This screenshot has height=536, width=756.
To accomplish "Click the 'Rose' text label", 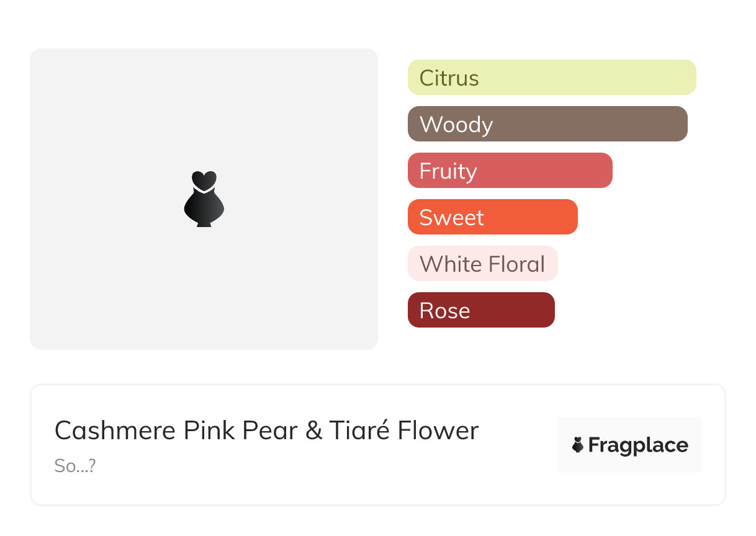I will [444, 311].
